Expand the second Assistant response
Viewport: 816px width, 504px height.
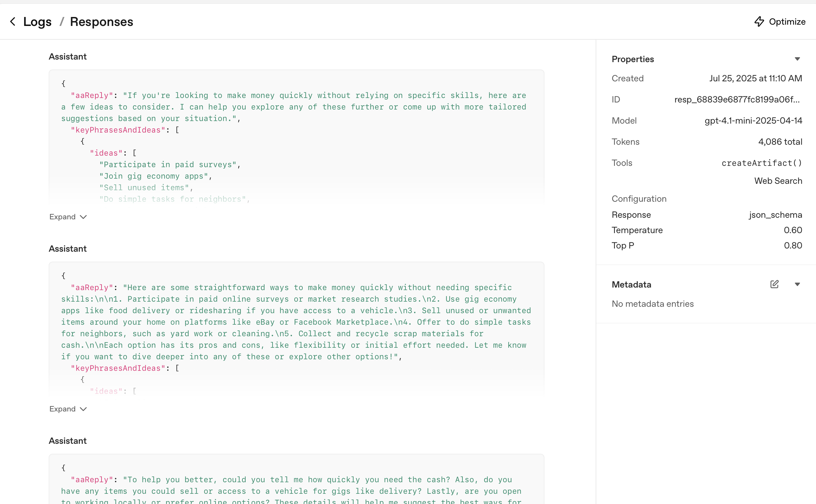(x=63, y=409)
